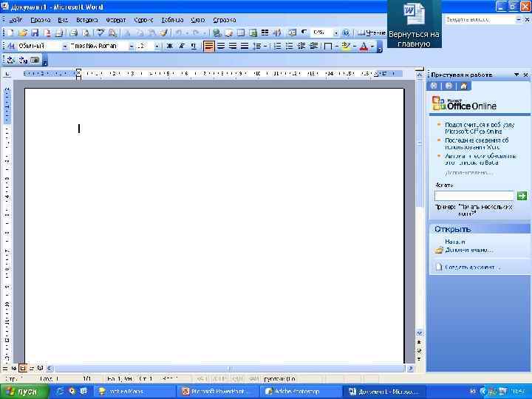This screenshot has width=532, height=399.
Task: Toggle italic formatting (К)
Action: (x=182, y=46)
